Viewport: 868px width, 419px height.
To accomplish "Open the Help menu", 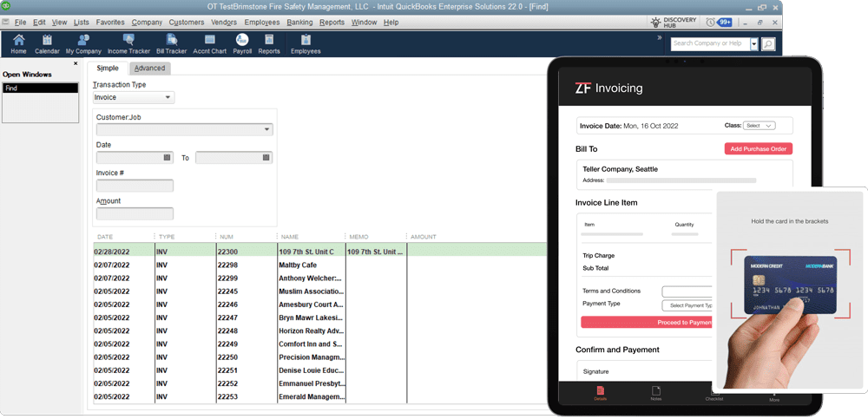I will 391,23.
